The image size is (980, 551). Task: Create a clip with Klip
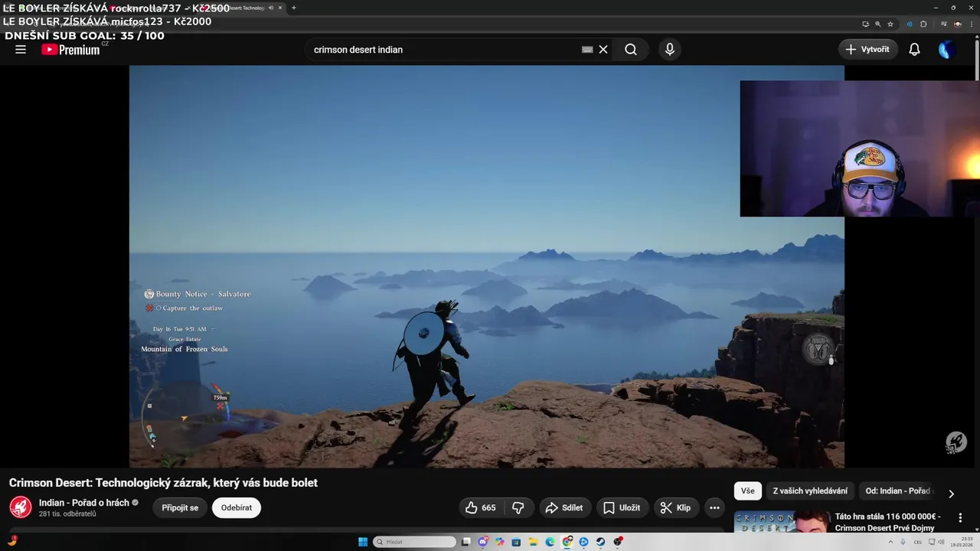[676, 507]
